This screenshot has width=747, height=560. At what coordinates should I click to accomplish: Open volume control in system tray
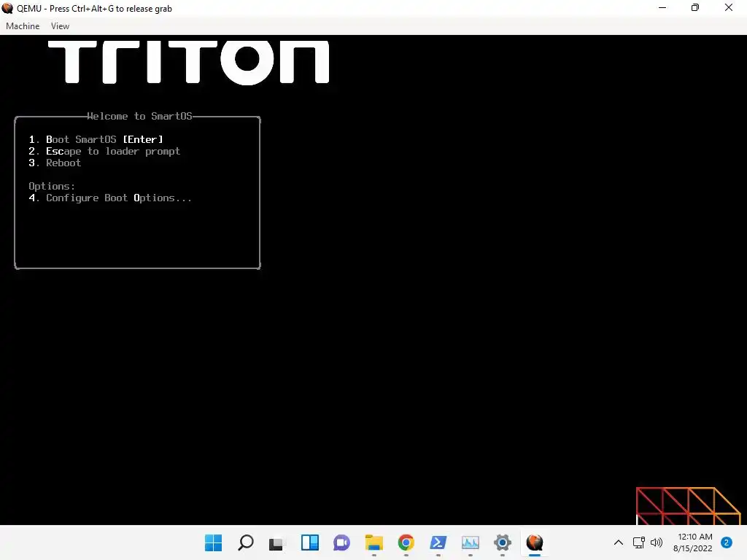[x=657, y=542]
